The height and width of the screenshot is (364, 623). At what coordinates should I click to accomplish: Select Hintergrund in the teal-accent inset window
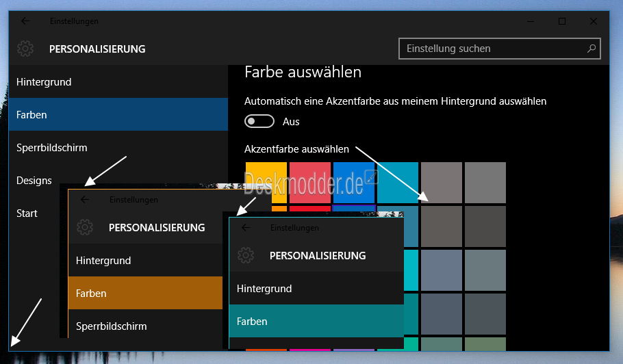click(317, 288)
